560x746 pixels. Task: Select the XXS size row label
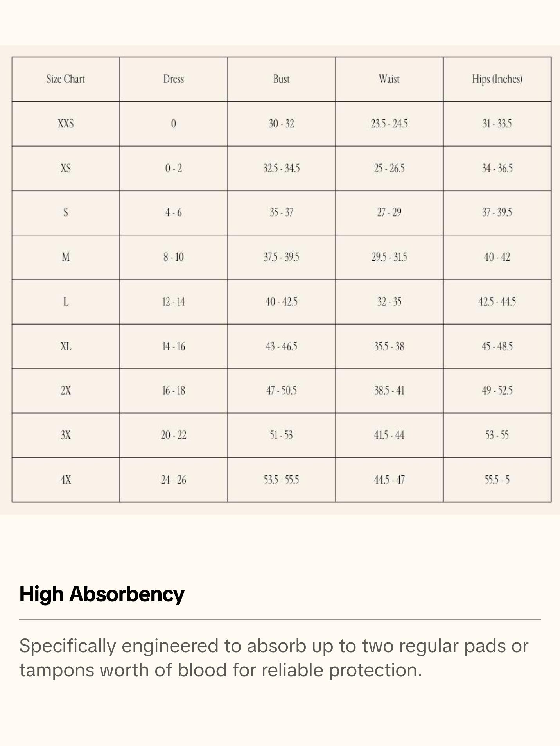click(66, 124)
